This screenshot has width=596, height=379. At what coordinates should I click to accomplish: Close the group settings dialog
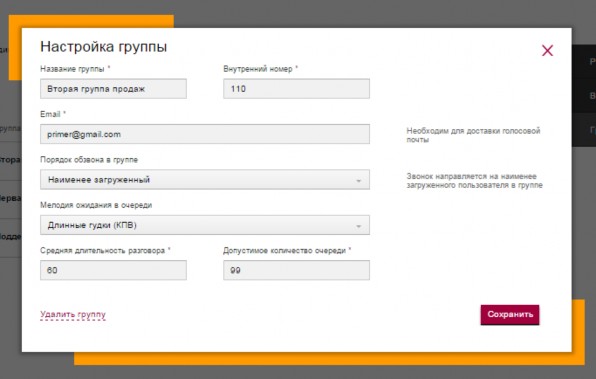click(547, 51)
